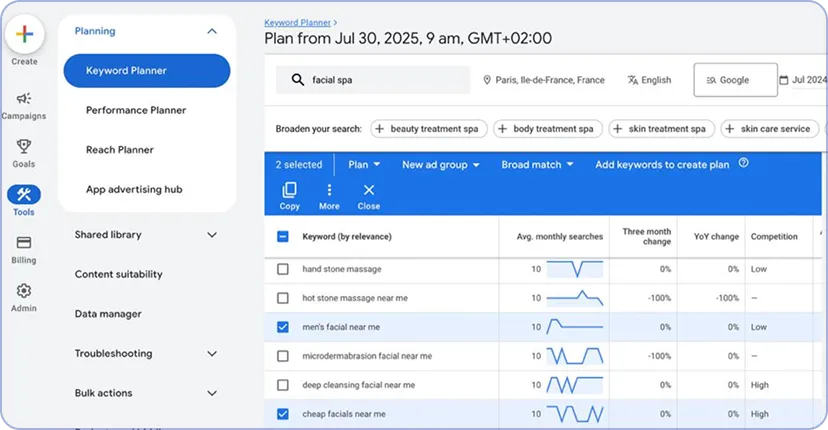This screenshot has height=430, width=828.
Task: Open Reach Planner
Action: click(120, 150)
